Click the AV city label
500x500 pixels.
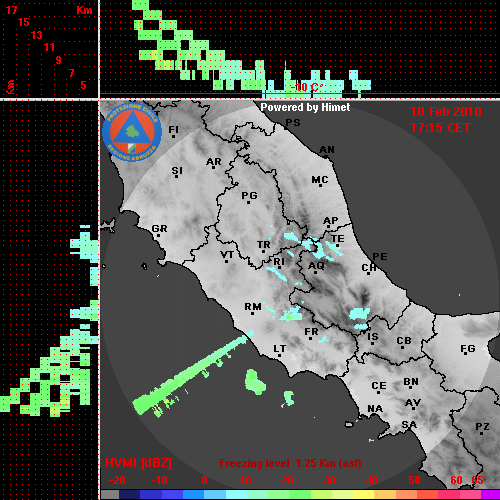(x=413, y=403)
